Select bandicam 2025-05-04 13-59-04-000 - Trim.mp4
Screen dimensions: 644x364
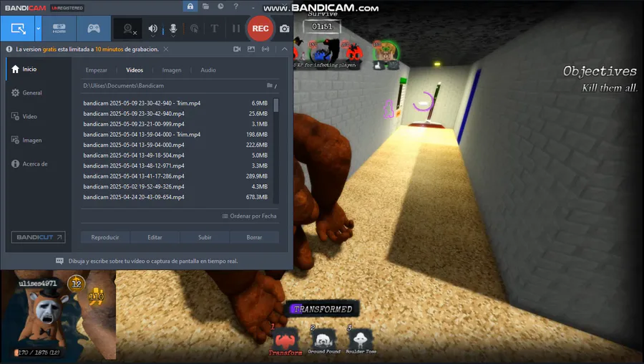[x=176, y=135]
